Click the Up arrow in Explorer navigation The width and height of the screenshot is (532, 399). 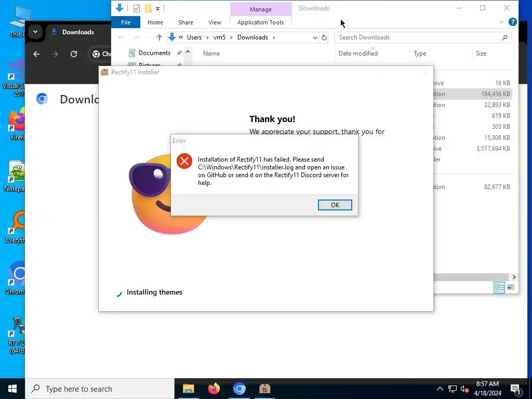click(159, 37)
